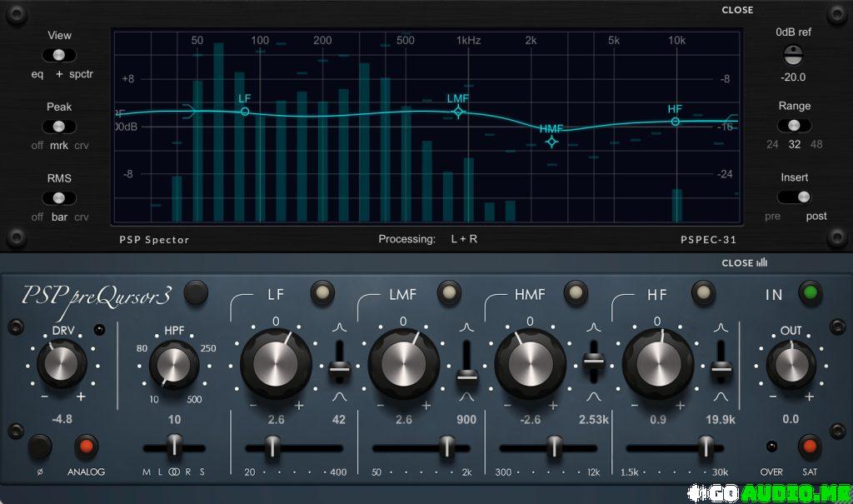
Task: Click the DRV drive knob
Action: point(62,363)
